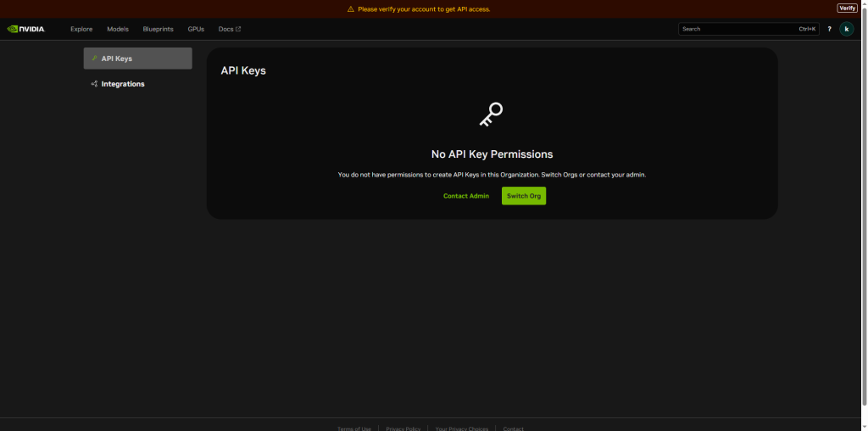Image resolution: width=868 pixels, height=431 pixels.
Task: Select Blueprints in the top navigation
Action: click(159, 29)
